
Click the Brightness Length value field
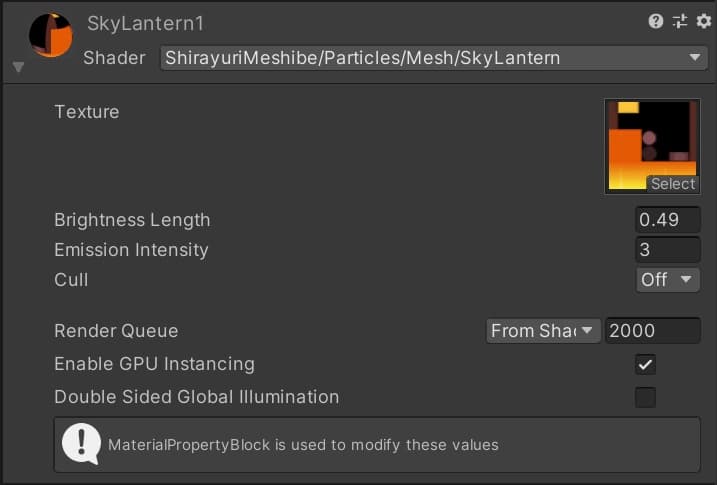668,220
